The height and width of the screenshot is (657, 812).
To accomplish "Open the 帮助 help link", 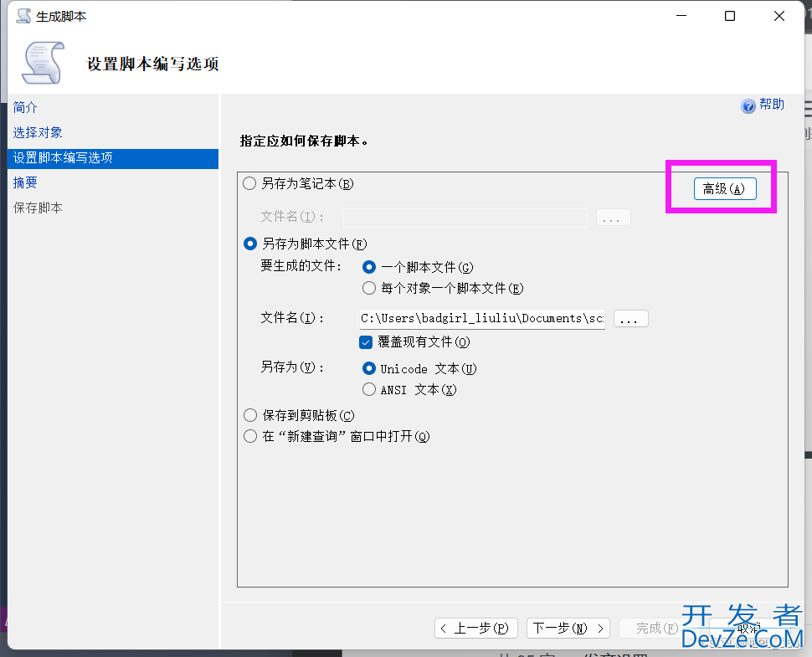I will pyautogui.click(x=772, y=105).
